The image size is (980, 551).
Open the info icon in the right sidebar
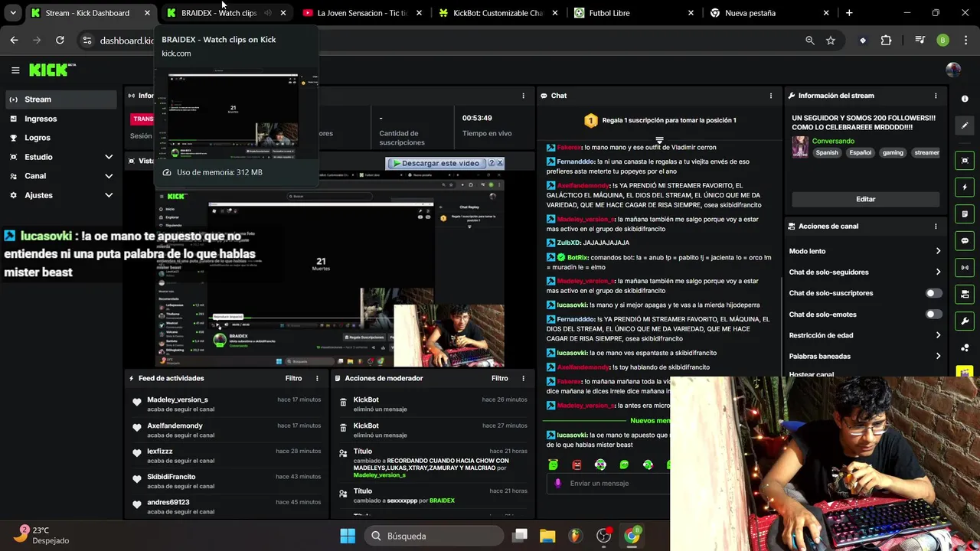tap(965, 99)
